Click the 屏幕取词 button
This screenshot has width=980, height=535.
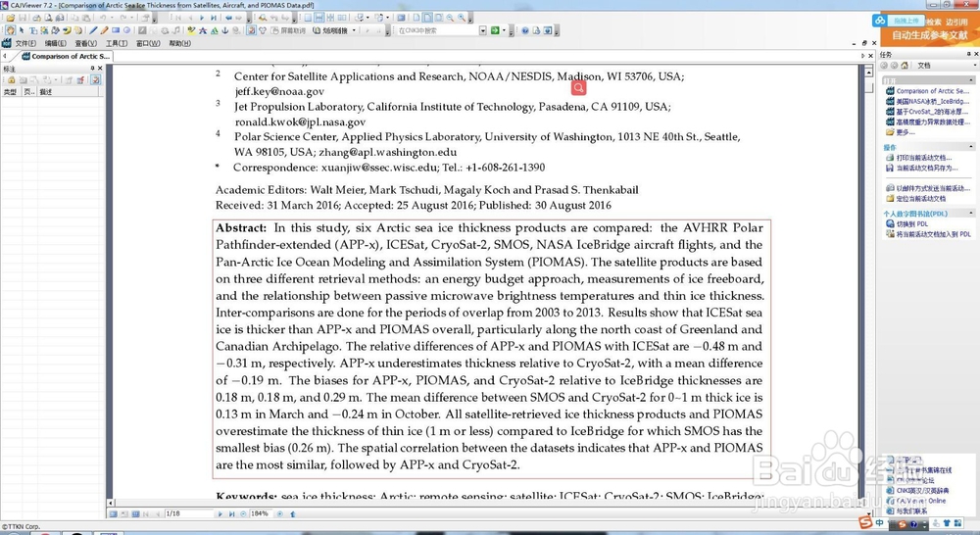click(288, 30)
